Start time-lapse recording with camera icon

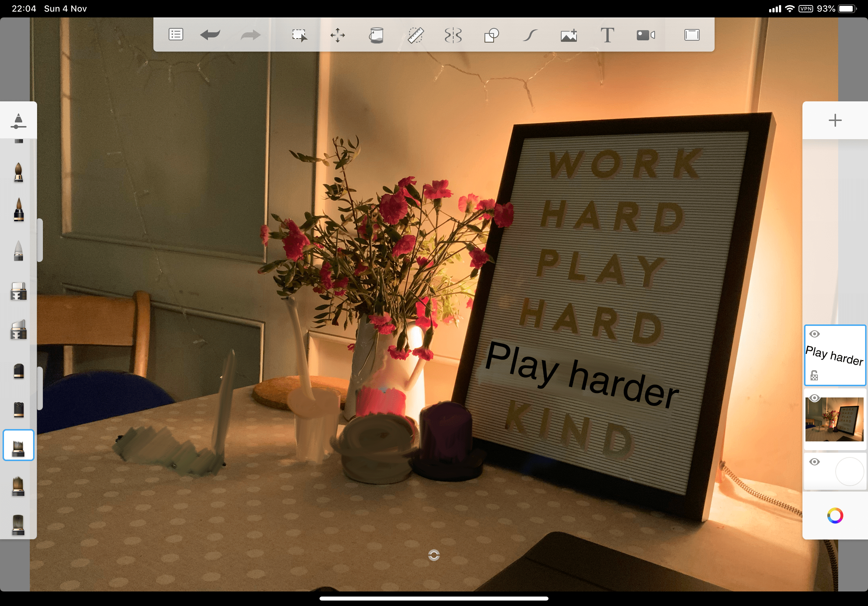[x=646, y=35]
